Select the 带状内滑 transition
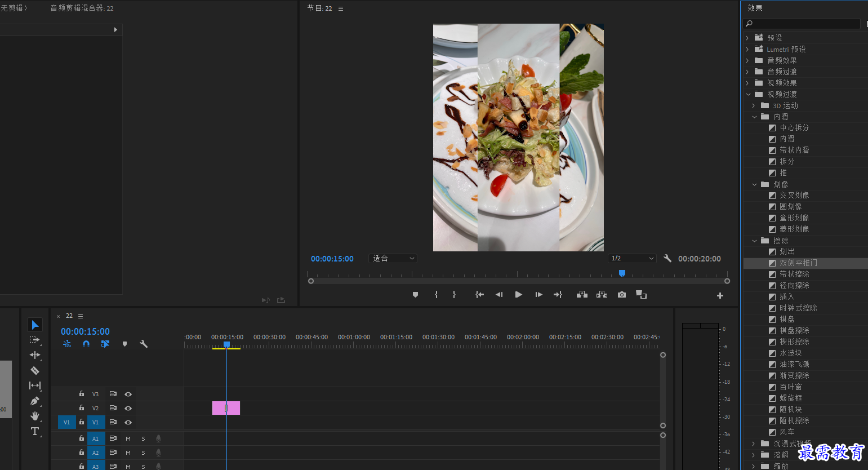This screenshot has width=868, height=470. [x=794, y=150]
